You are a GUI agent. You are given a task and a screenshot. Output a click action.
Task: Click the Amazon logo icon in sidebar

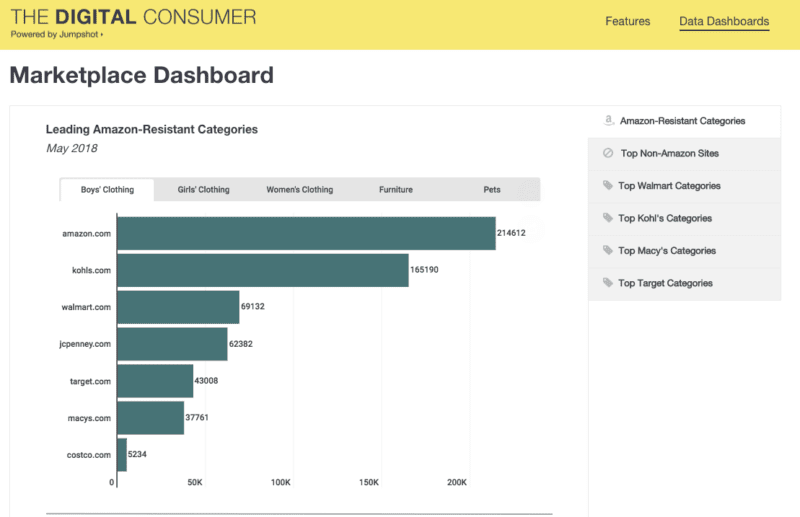pos(608,120)
